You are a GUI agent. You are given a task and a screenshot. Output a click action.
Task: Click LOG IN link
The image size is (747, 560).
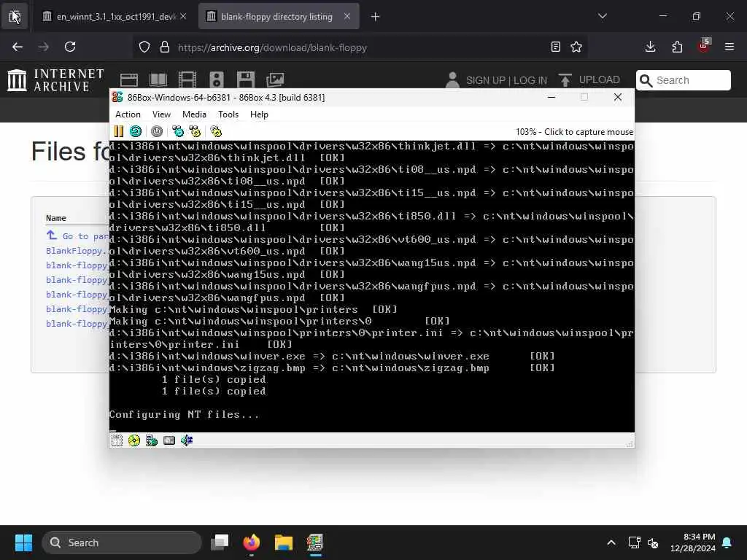point(530,80)
